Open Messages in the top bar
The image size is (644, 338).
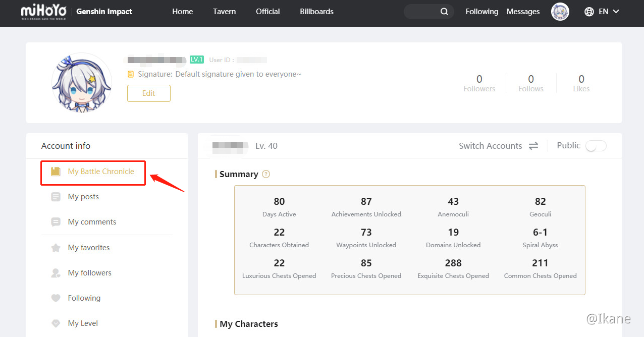click(x=523, y=12)
